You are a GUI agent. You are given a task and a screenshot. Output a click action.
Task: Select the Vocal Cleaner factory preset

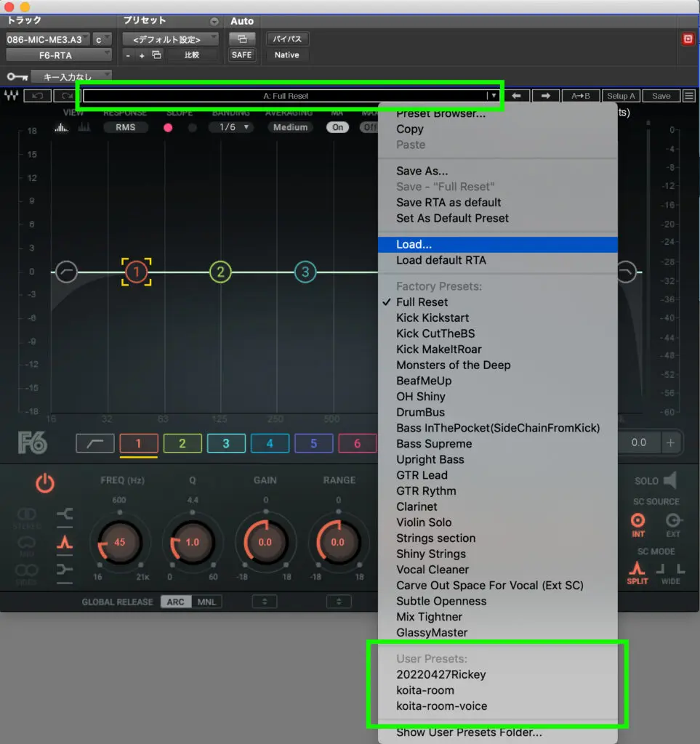pos(433,570)
